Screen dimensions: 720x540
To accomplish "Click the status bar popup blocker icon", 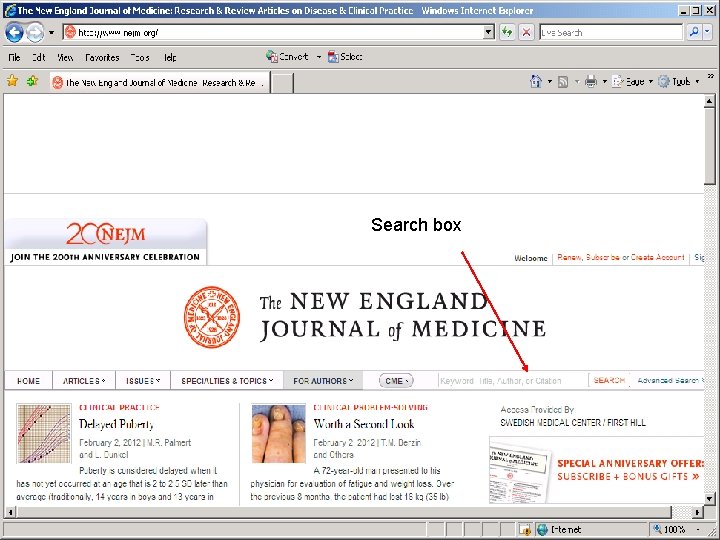I will [525, 529].
